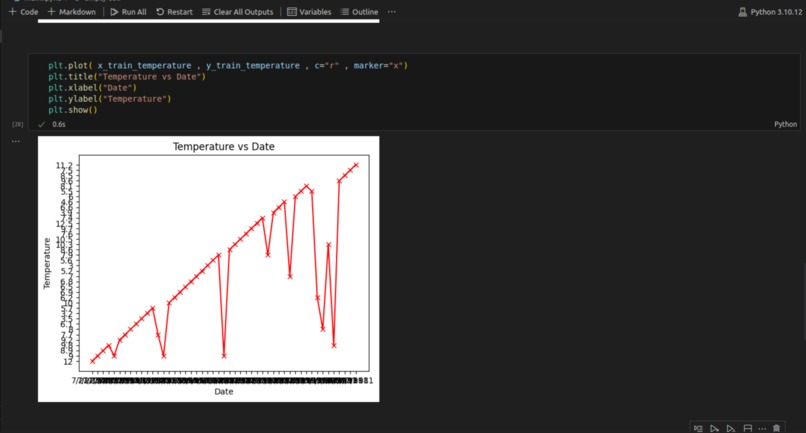Viewport: 806px width, 433px height.
Task: Click the Run by Line icon in cell toolbar
Action: [x=698, y=428]
